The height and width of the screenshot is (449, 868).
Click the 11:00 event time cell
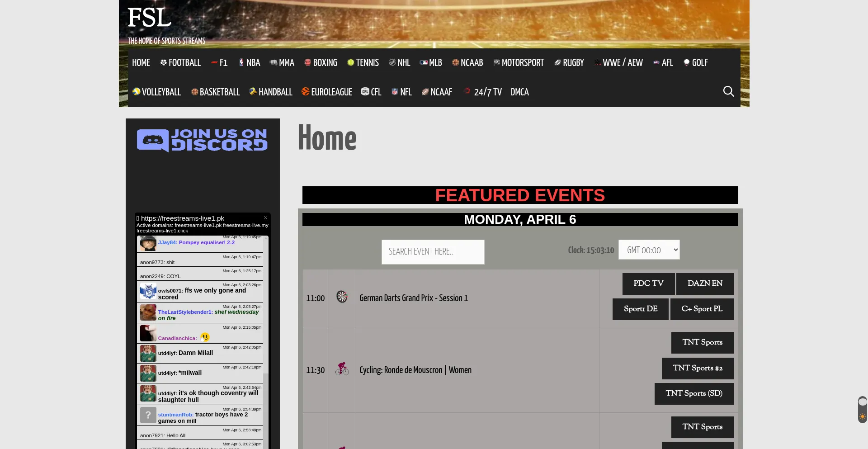[316, 298]
